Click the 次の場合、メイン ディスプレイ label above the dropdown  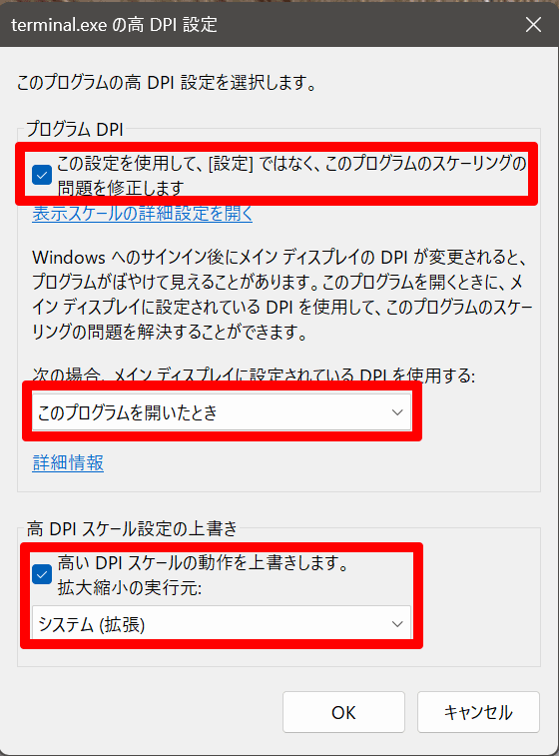point(254,375)
